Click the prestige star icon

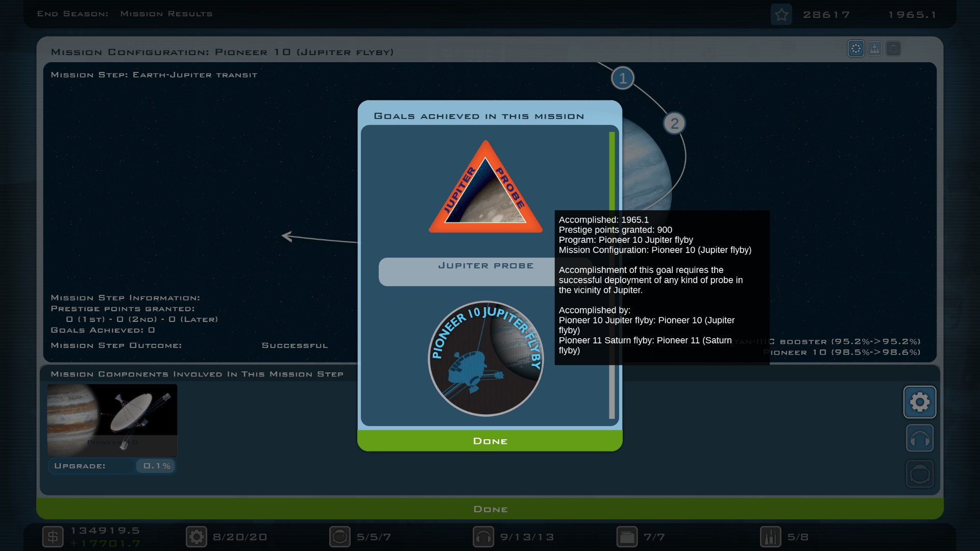(781, 15)
